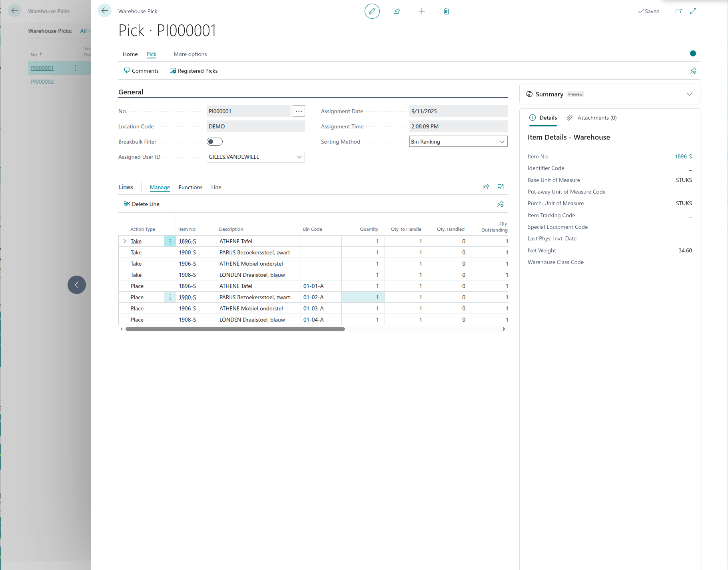728x570 pixels.
Task: Click the trash delete icon
Action: [x=446, y=11]
